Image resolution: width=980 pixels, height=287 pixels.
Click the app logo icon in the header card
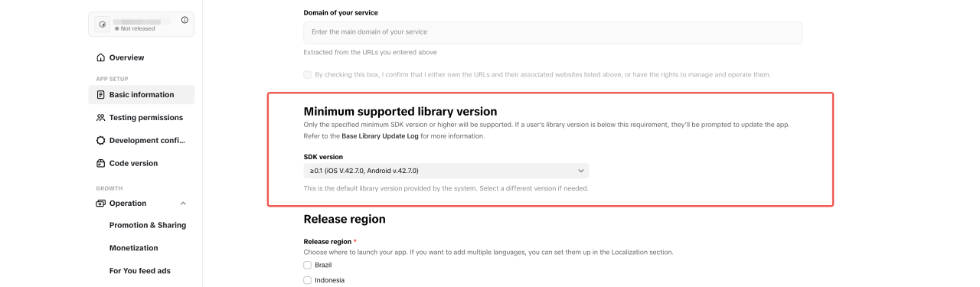[x=103, y=24]
